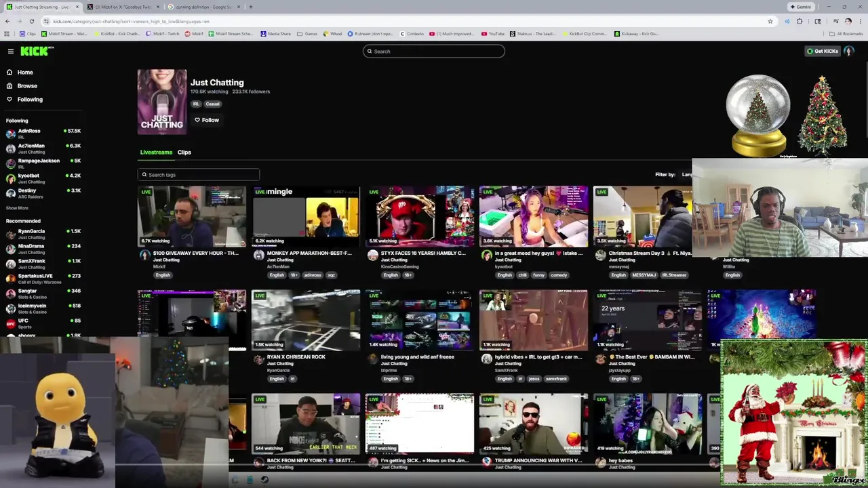This screenshot has width=868, height=488.
Task: Switch to the Midkif on X browser tab
Action: coord(123,7)
